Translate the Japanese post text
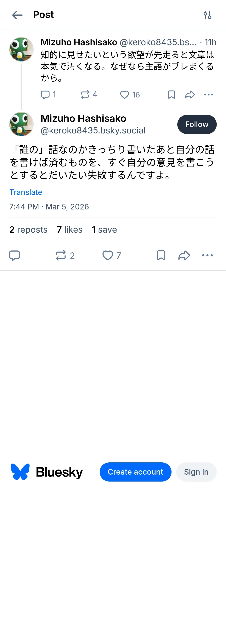This screenshot has width=226, height=644. (x=26, y=192)
